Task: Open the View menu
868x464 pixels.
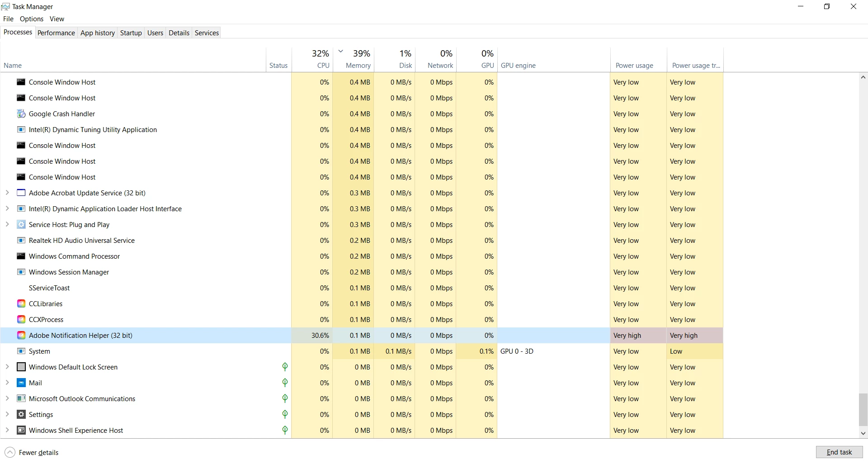Action: [57, 19]
